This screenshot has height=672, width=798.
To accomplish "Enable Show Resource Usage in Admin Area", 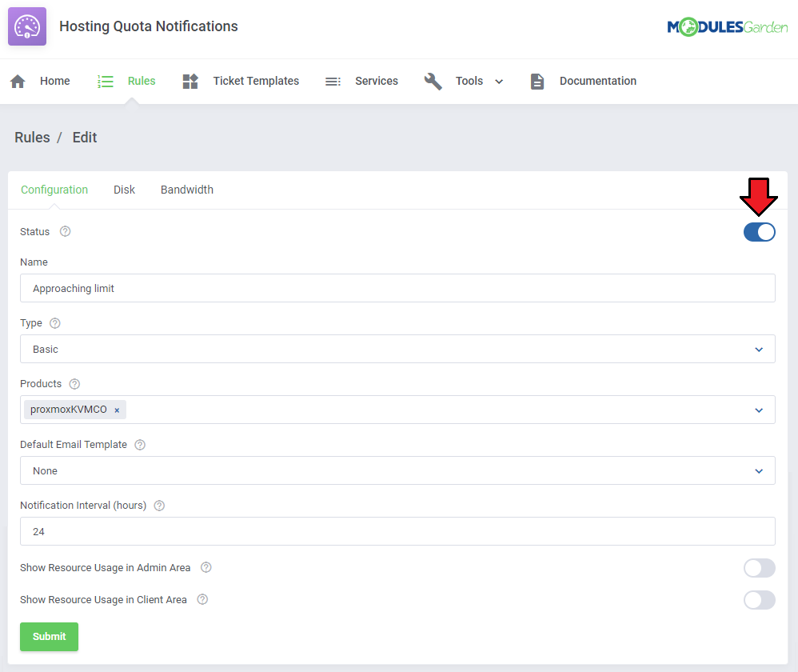I will point(760,568).
